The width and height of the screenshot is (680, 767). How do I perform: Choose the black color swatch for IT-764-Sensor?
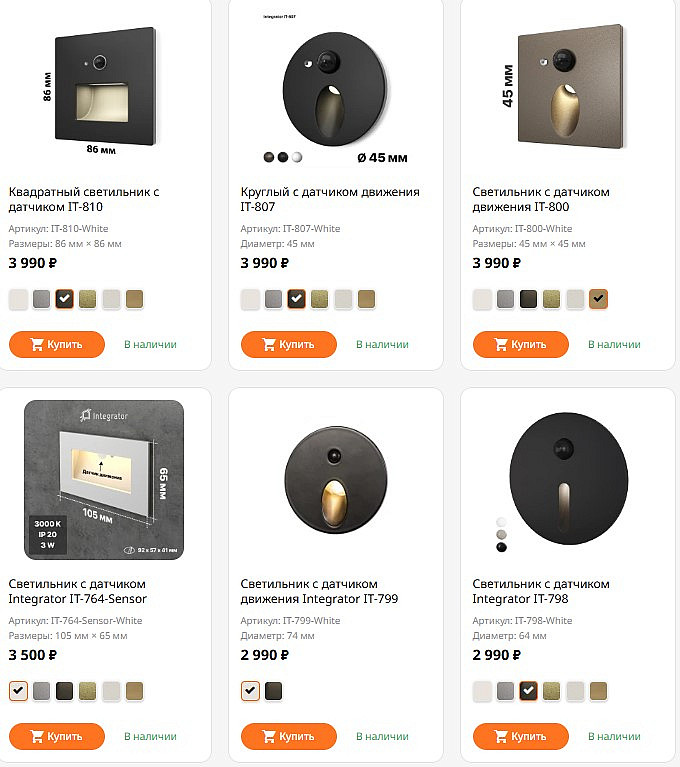click(65, 691)
